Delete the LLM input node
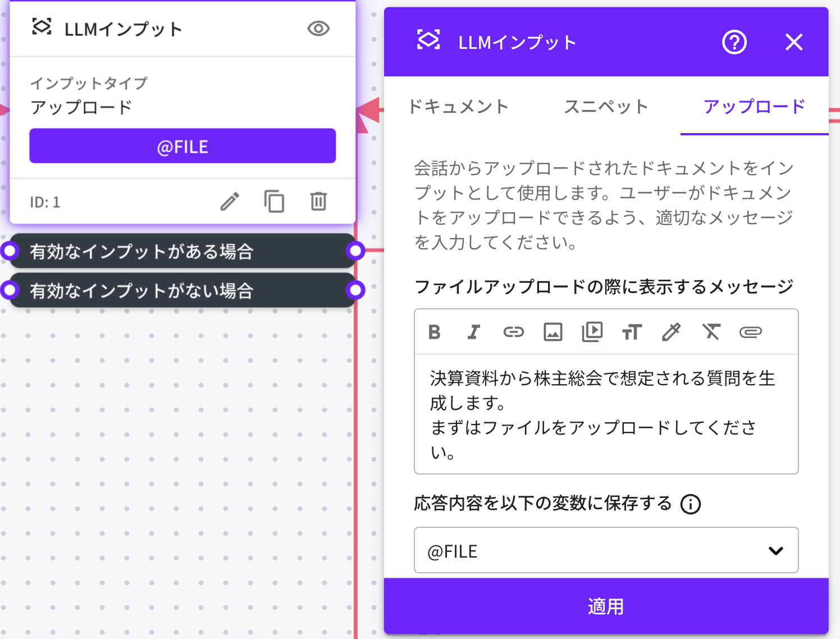Viewport: 840px width, 639px height. click(x=318, y=202)
